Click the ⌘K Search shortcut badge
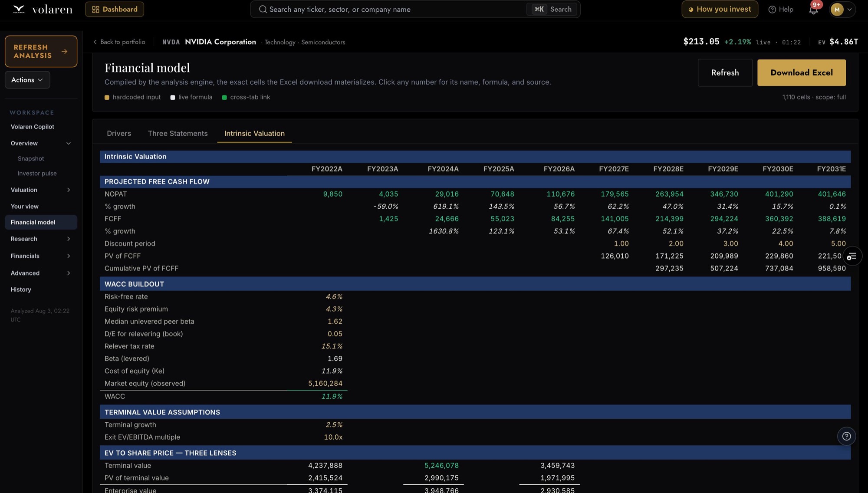The width and height of the screenshot is (868, 493). coord(552,9)
